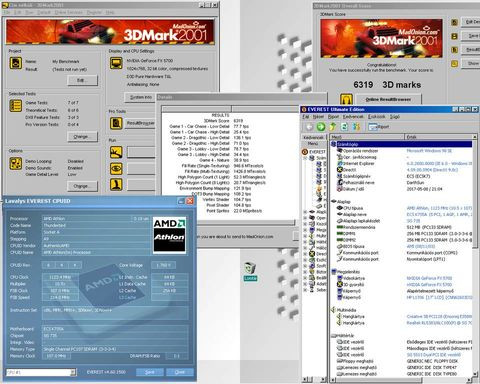480x384 pixels.
Task: Click the Project icon in 3DMark2001 window
Action: pos(16,63)
